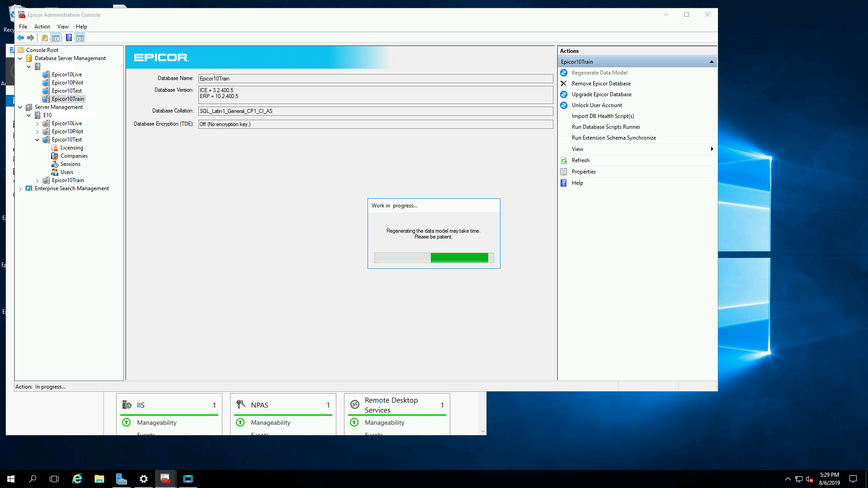Collapse the E10 server node
The width and height of the screenshot is (868, 488).
[x=29, y=115]
